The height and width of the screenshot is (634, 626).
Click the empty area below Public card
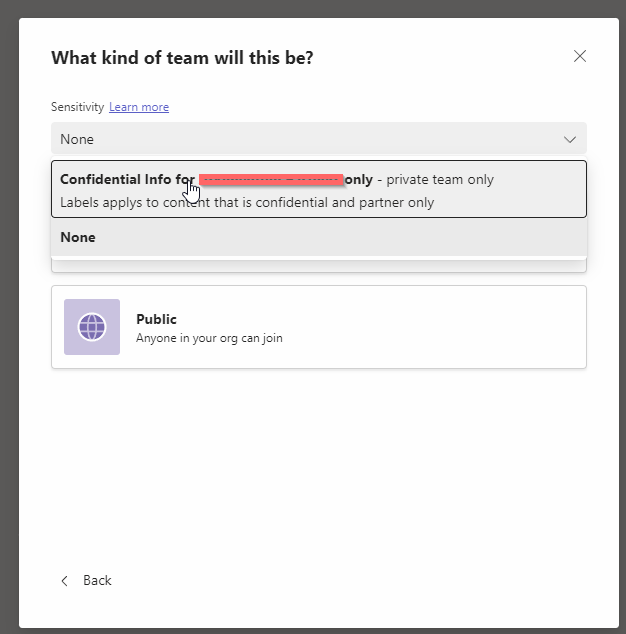(x=319, y=465)
